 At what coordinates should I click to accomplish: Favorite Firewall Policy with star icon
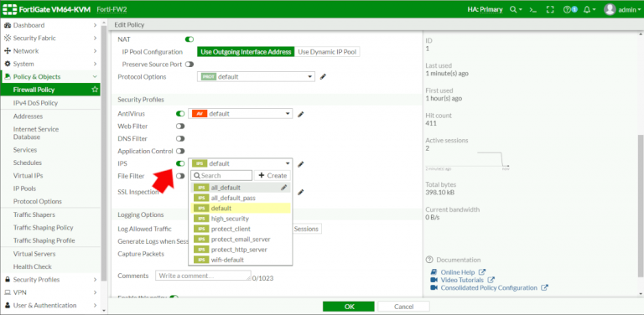[x=95, y=90]
